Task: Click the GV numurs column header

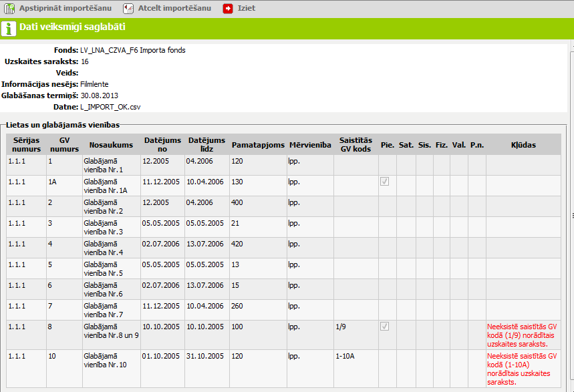Action: pos(64,145)
